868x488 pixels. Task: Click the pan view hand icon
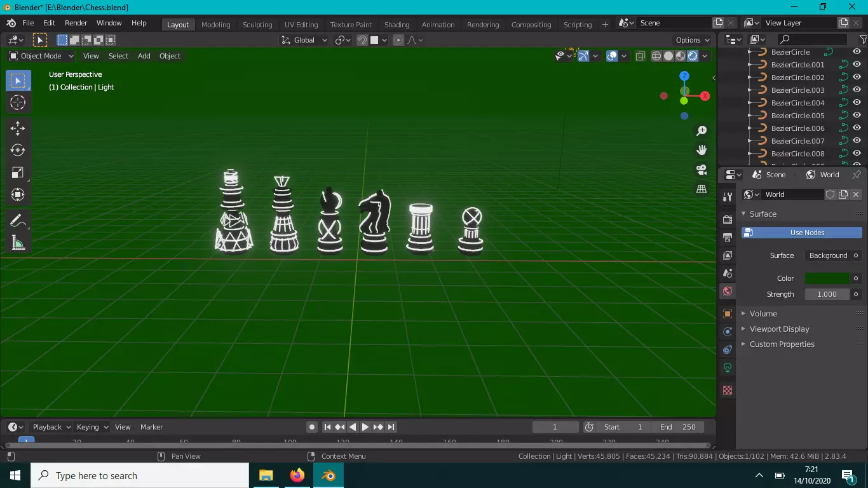[x=702, y=150]
